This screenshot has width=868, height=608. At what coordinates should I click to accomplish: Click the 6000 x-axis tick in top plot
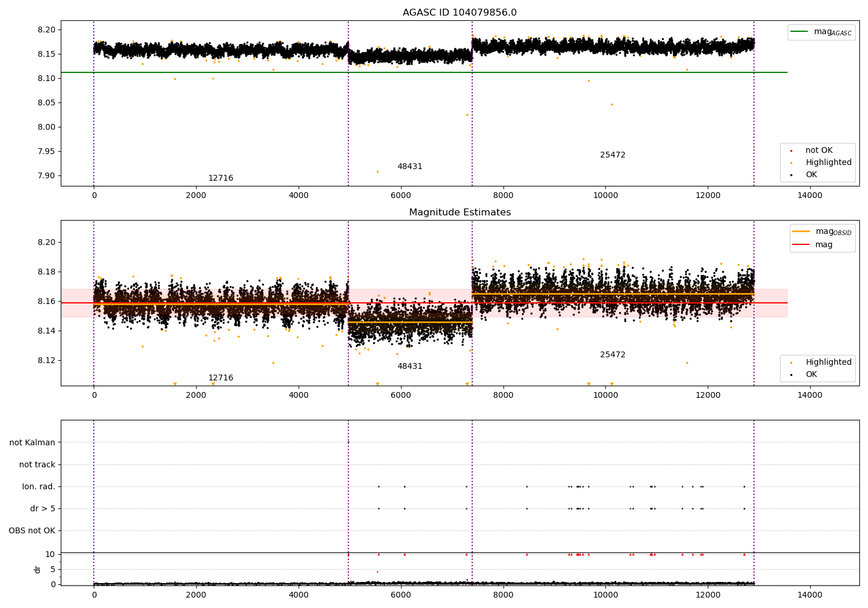click(x=401, y=196)
